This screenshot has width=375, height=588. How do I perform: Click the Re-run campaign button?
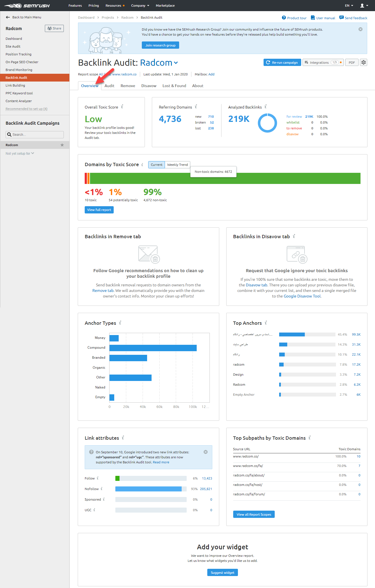click(282, 62)
